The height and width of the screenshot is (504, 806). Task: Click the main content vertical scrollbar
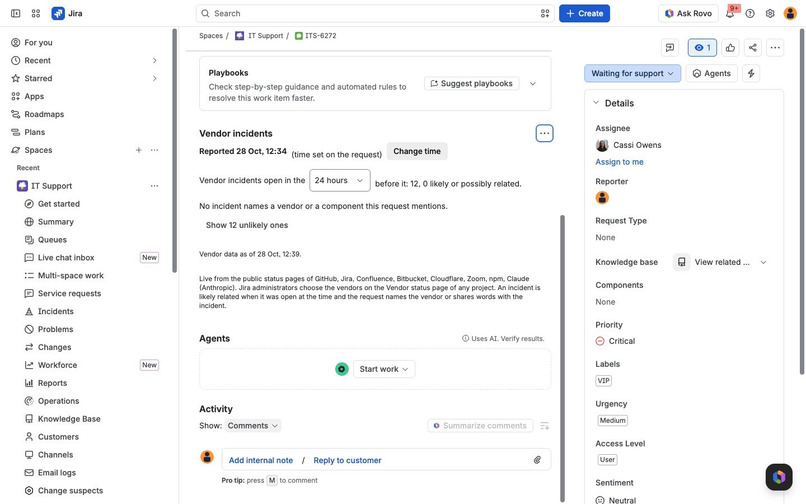562,358
